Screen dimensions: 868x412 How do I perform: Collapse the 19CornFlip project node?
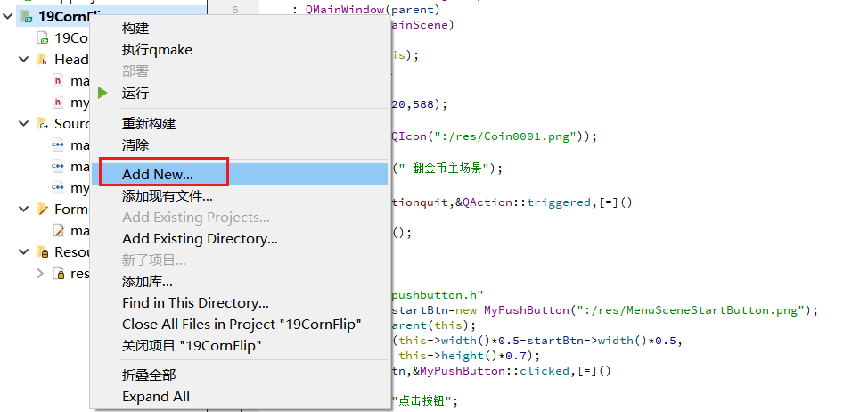coord(8,17)
